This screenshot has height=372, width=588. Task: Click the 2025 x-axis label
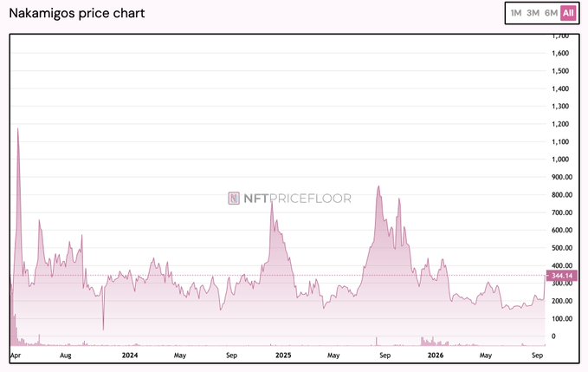point(283,356)
